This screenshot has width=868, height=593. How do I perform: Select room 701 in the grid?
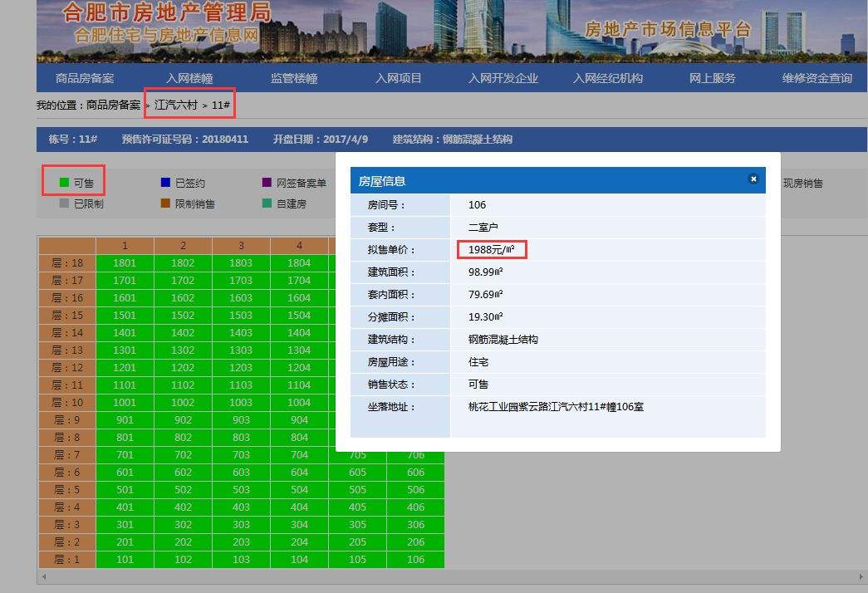(125, 454)
